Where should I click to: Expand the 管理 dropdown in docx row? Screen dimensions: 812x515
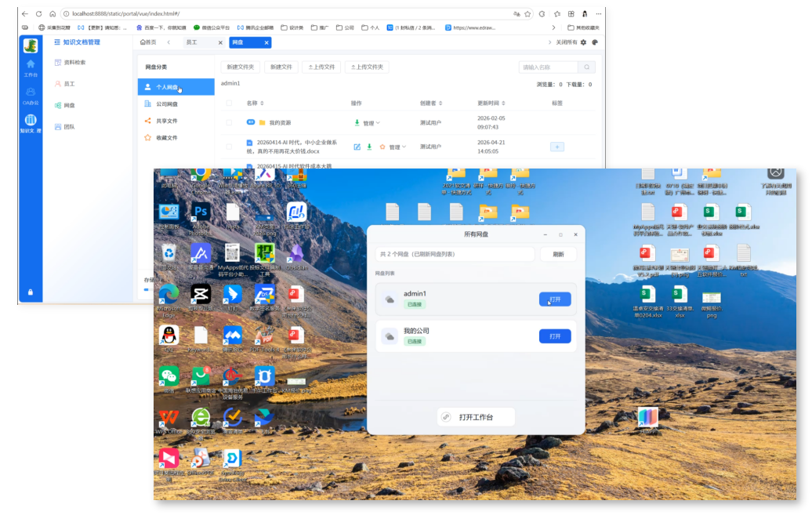(x=397, y=147)
